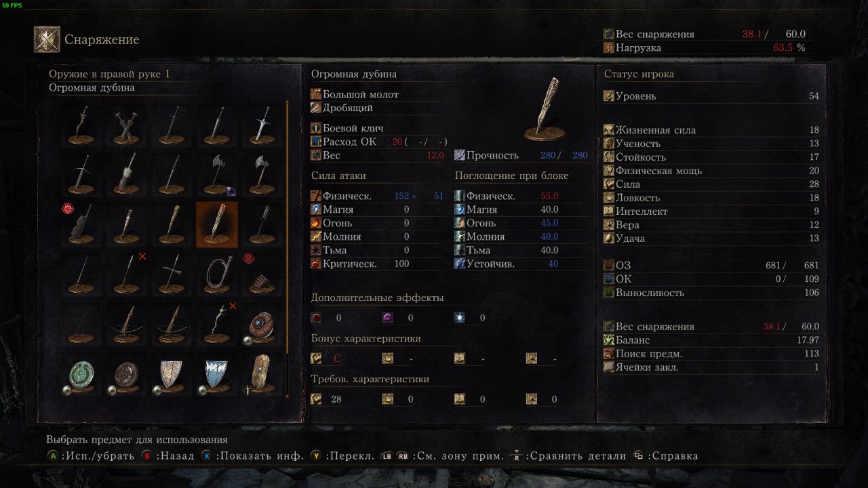The height and width of the screenshot is (488, 868).
Task: Click the Снаряжение equipment menu emblem
Action: 47,39
